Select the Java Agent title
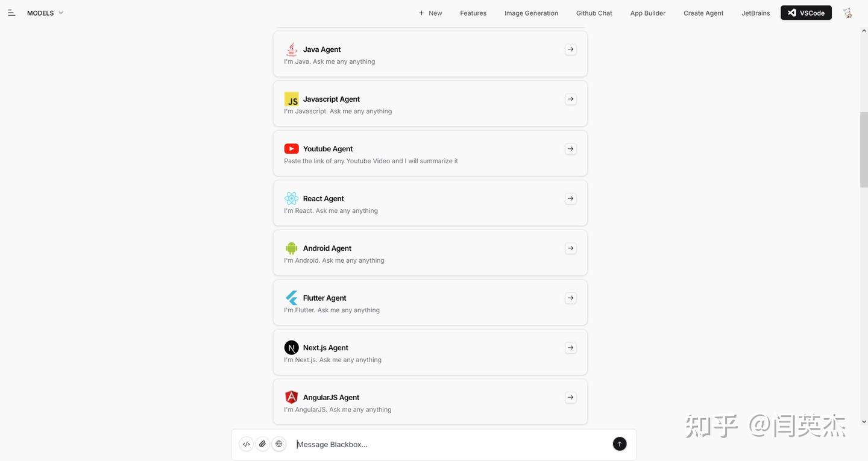 coord(322,49)
